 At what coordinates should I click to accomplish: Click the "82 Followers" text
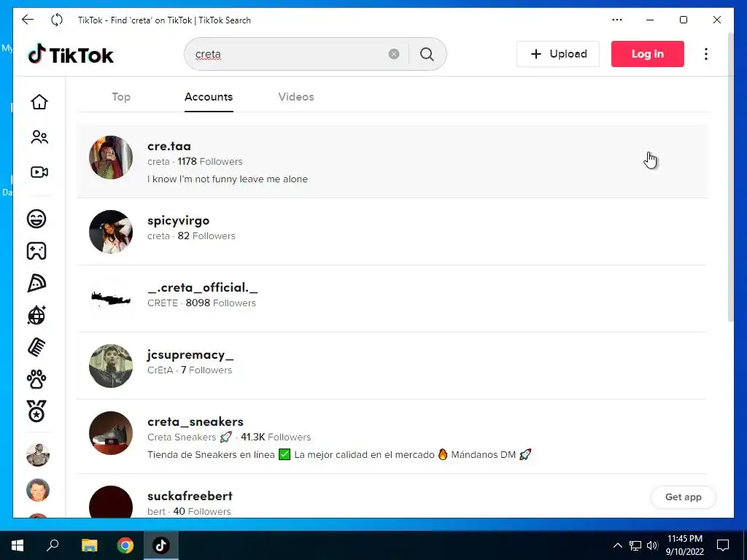pos(206,236)
